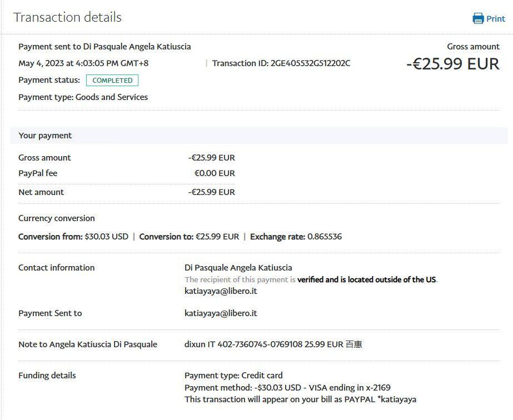Click the Net amount value
Image resolution: width=513 pixels, height=420 pixels.
[211, 192]
